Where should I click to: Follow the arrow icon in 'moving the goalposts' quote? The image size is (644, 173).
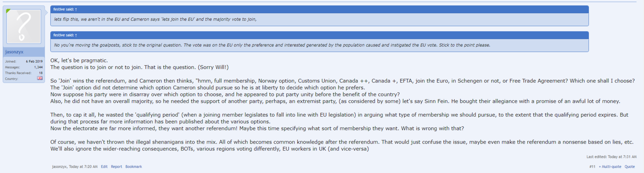point(76,35)
